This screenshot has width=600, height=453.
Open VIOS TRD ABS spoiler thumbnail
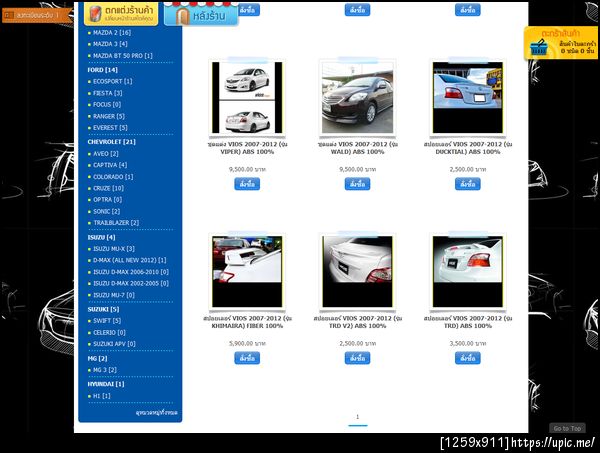tap(468, 272)
